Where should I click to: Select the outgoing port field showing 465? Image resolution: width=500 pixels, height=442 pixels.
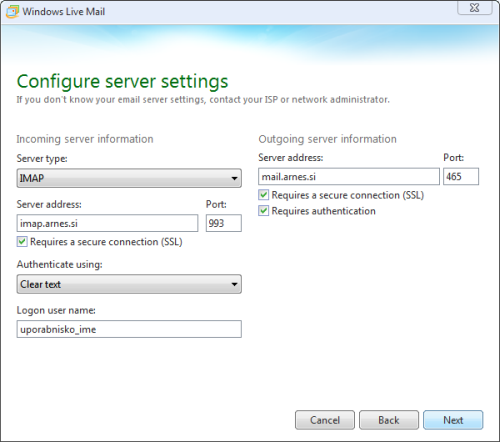click(461, 176)
